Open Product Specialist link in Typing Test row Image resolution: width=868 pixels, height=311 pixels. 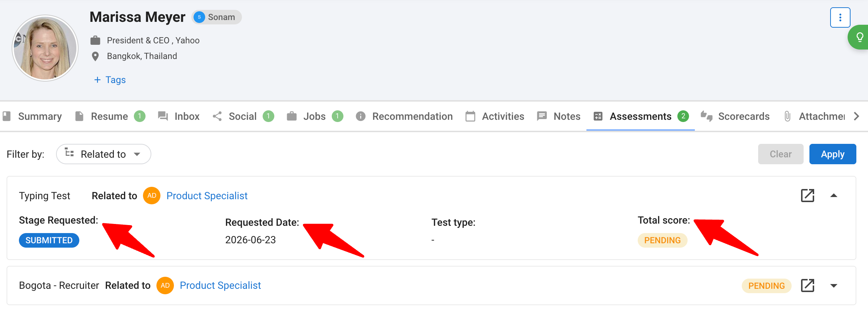click(207, 196)
